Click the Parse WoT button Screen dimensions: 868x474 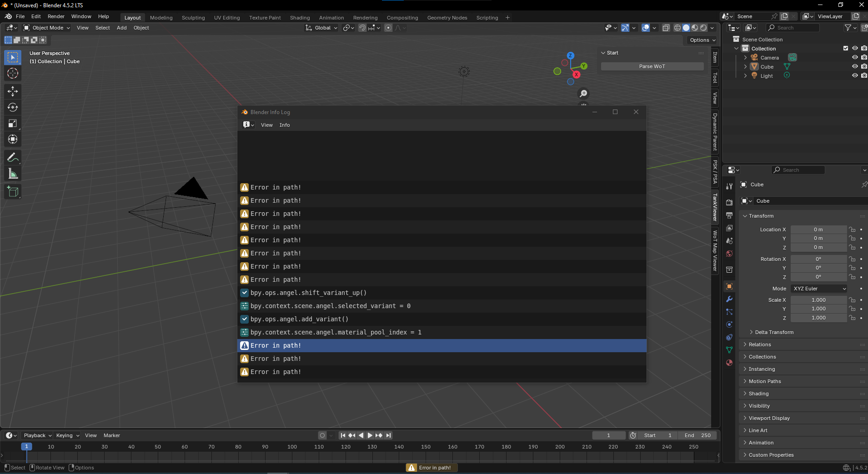pos(652,66)
